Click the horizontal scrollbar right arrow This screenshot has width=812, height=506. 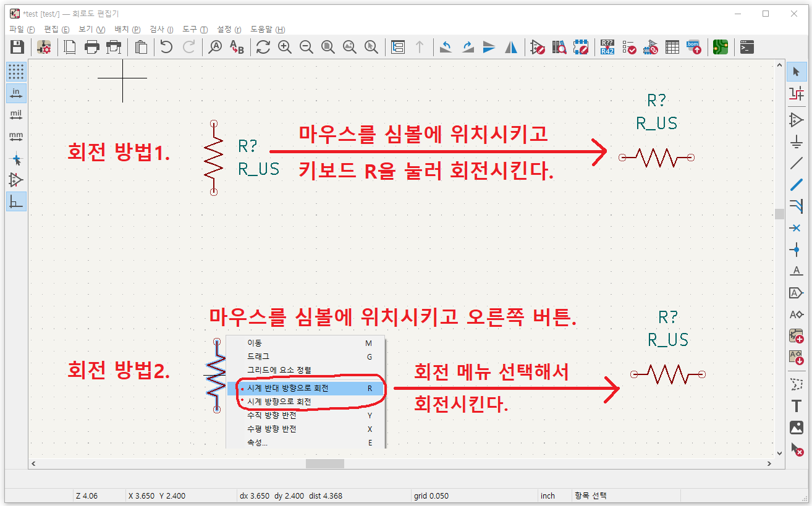[x=769, y=463]
